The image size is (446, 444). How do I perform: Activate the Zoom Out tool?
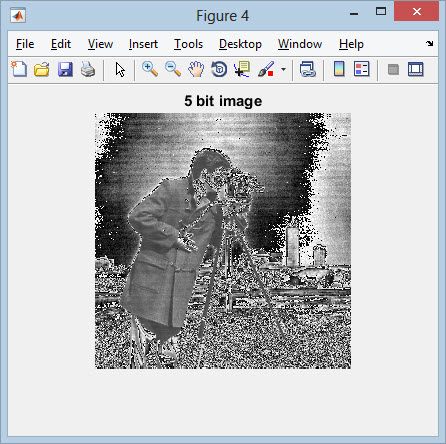tap(173, 69)
